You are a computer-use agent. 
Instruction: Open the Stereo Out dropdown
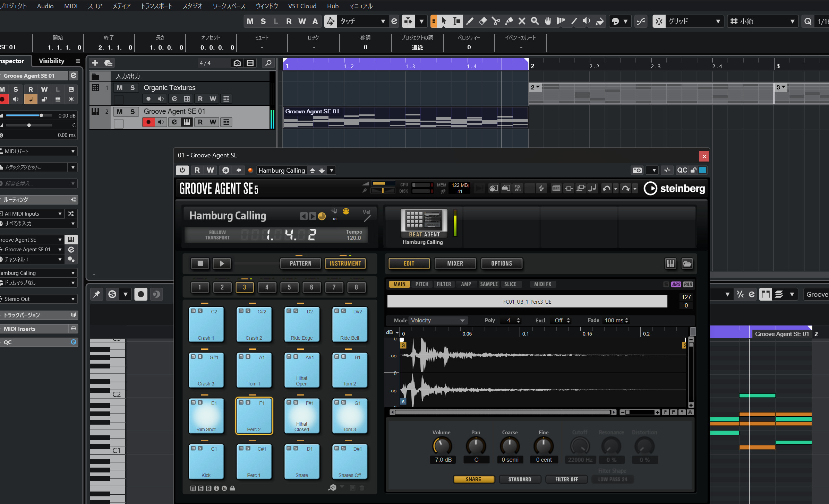click(38, 299)
